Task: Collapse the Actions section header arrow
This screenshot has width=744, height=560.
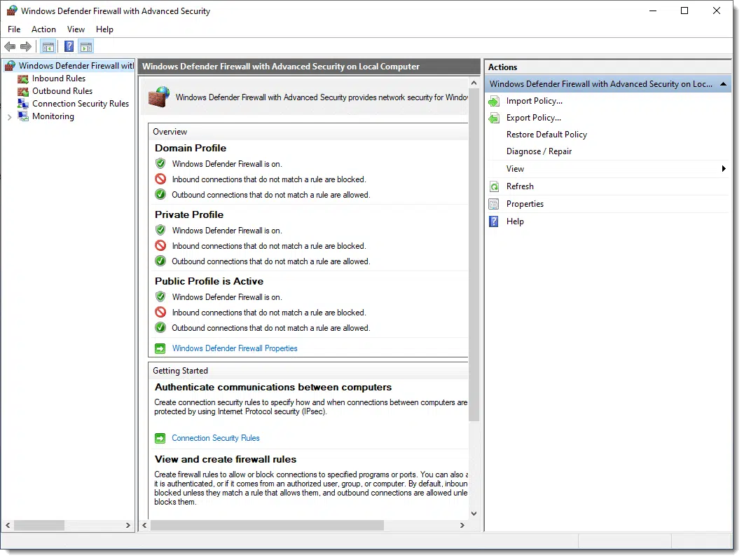Action: (723, 84)
